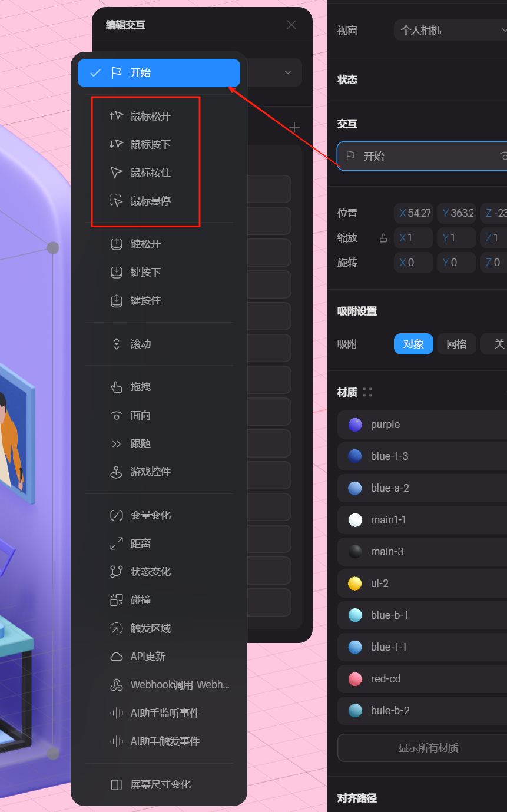This screenshot has width=507, height=812.
Task: Choose 碰撞 trigger menu label
Action: [141, 600]
